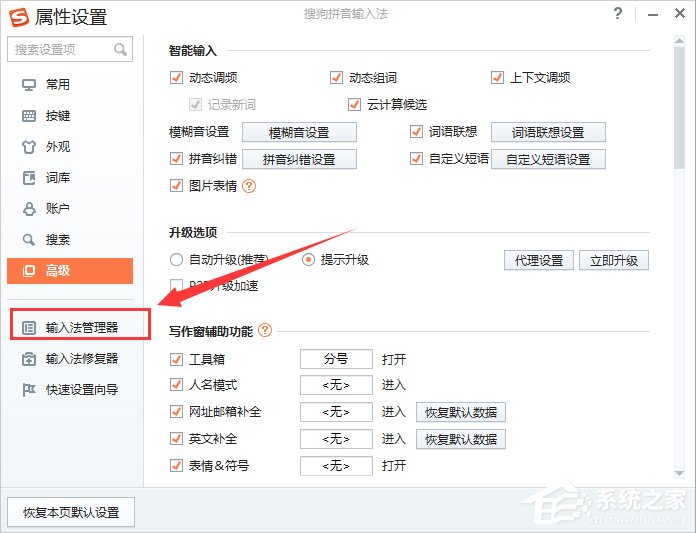Viewport: 696px width, 533px height.
Task: Toggle 英文补全 checkbox
Action: coord(176,439)
